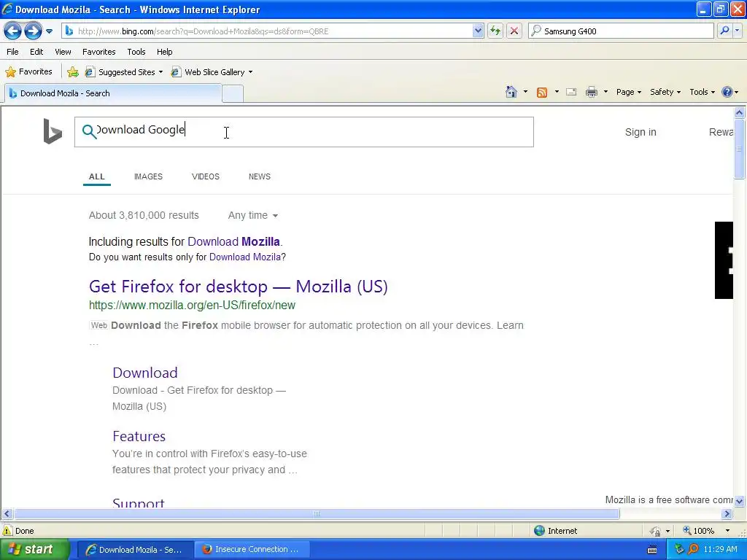The height and width of the screenshot is (560, 747).
Task: Click the blue Help question mark icon
Action: click(727, 92)
